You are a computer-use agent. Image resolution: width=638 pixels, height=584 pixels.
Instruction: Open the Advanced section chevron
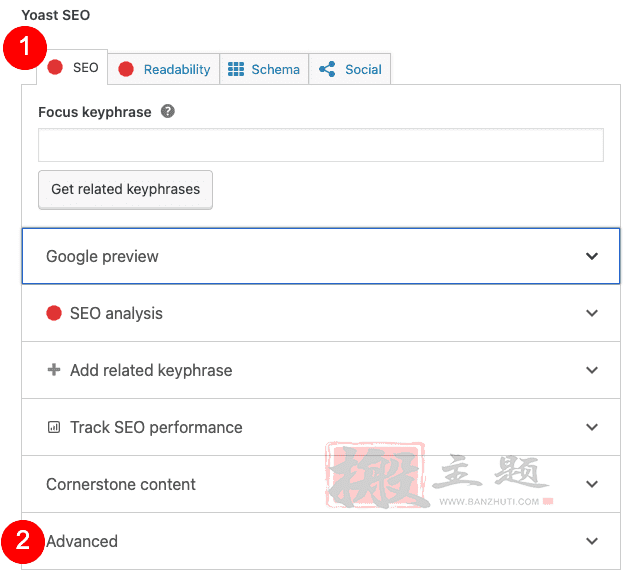(x=592, y=541)
